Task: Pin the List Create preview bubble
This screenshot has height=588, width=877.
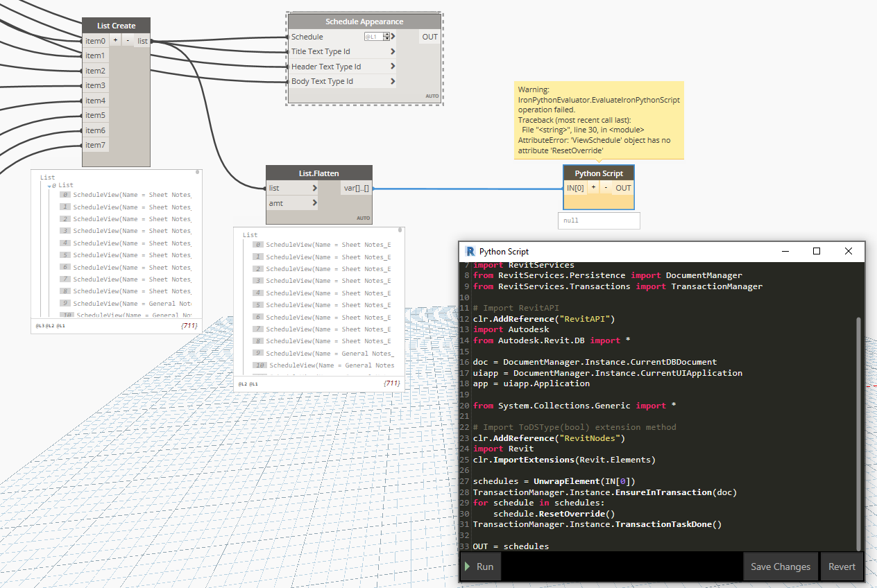Action: [198, 172]
